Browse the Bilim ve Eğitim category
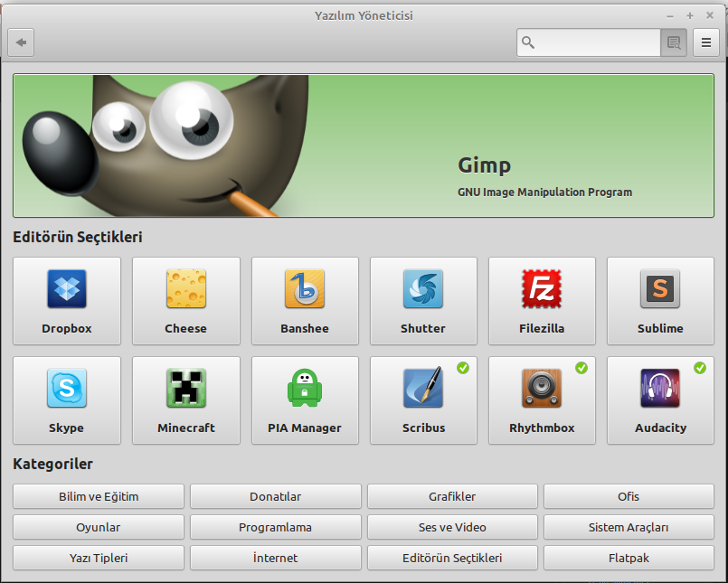728x583 pixels. (x=99, y=496)
